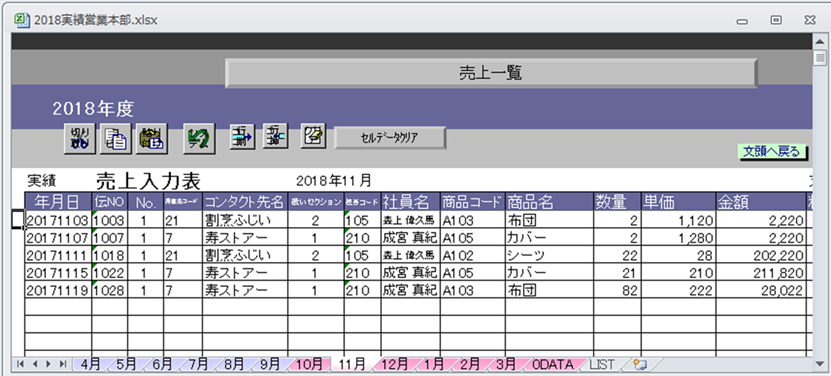The width and height of the screenshot is (831, 376).
Task: Click the 売上一覧 button
Action: [x=491, y=73]
